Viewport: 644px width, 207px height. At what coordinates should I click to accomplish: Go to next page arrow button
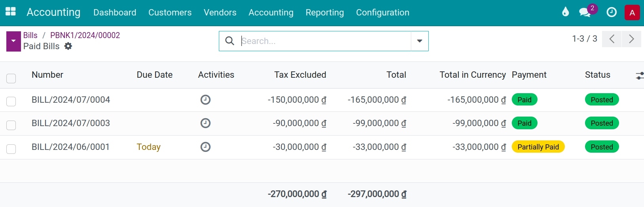pos(631,39)
